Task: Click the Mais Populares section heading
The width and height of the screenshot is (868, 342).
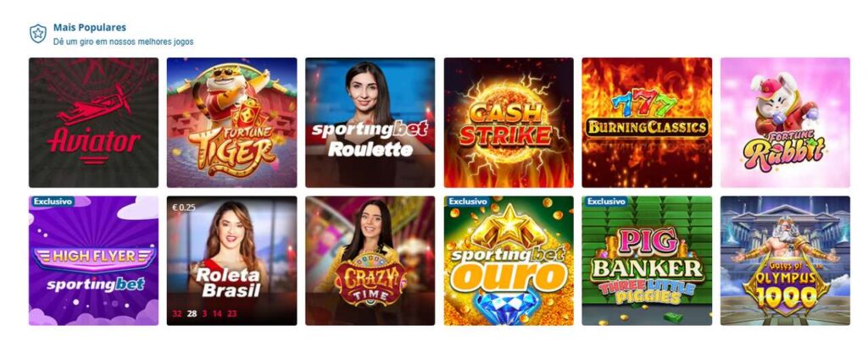Action: click(x=90, y=27)
